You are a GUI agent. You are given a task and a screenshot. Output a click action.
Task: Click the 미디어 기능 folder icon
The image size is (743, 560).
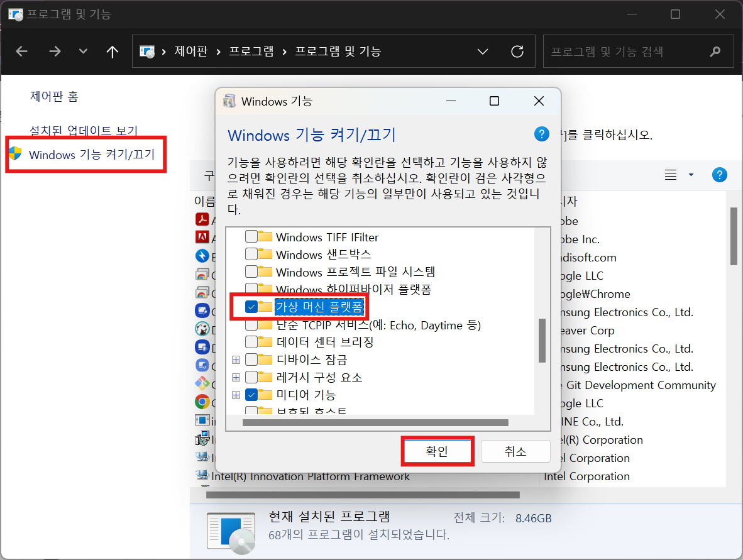coord(265,395)
